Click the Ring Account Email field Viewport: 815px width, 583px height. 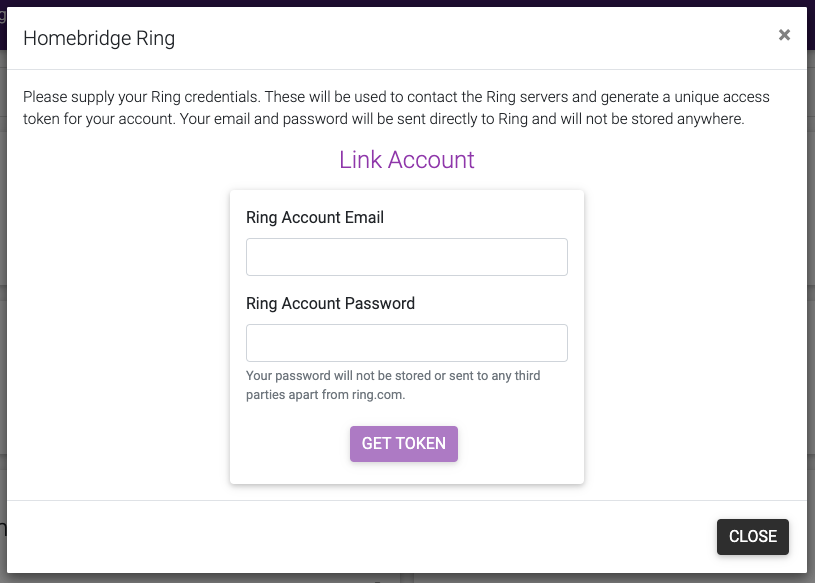[x=406, y=257]
